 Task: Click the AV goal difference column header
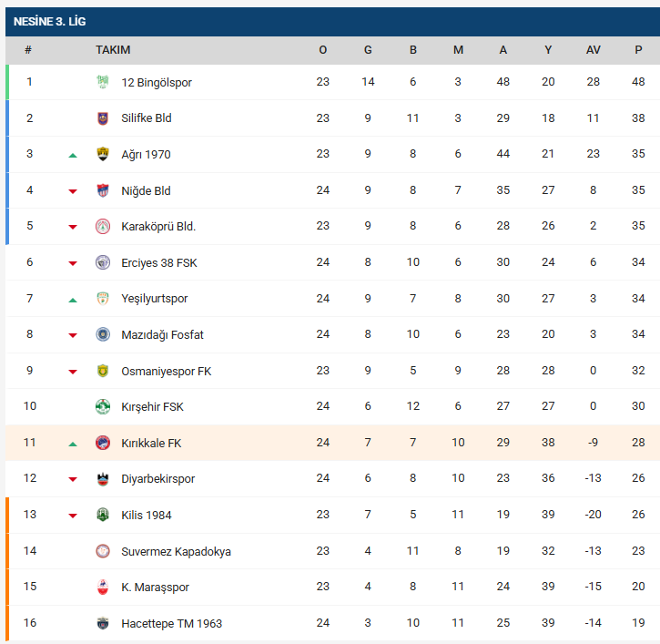pos(594,50)
